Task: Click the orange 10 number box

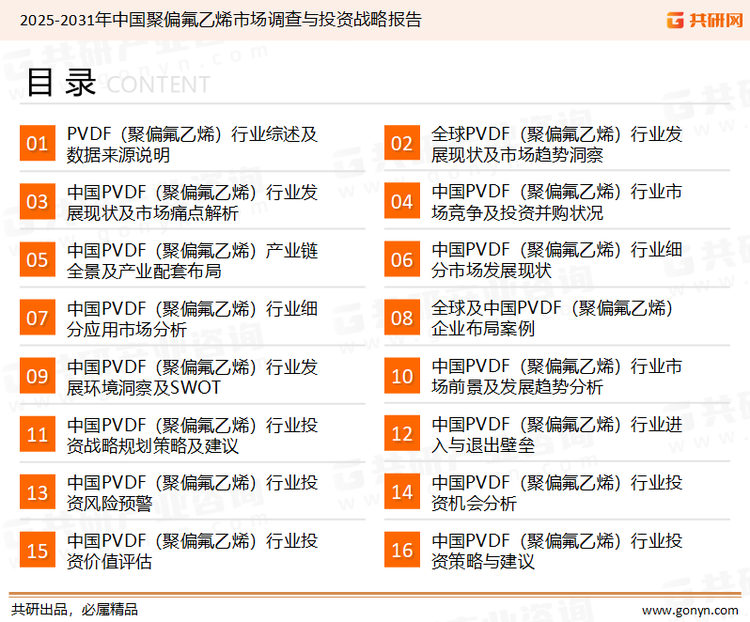Action: [x=402, y=376]
